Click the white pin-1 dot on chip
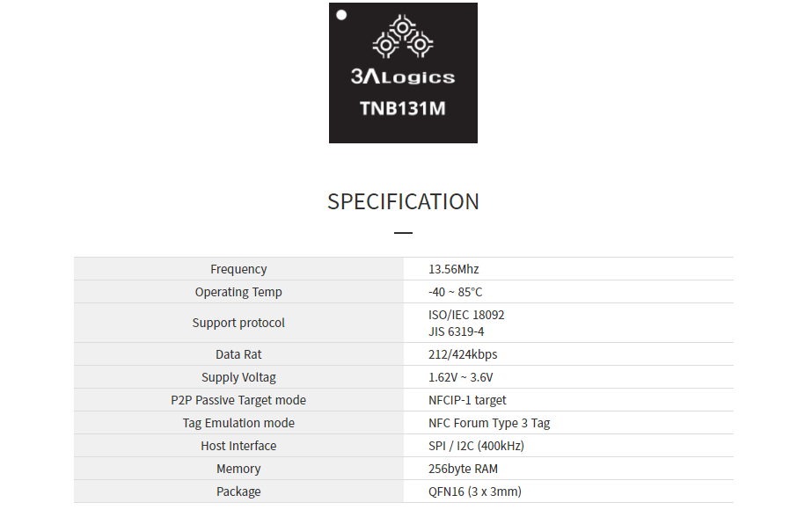812x517 pixels. [341, 15]
